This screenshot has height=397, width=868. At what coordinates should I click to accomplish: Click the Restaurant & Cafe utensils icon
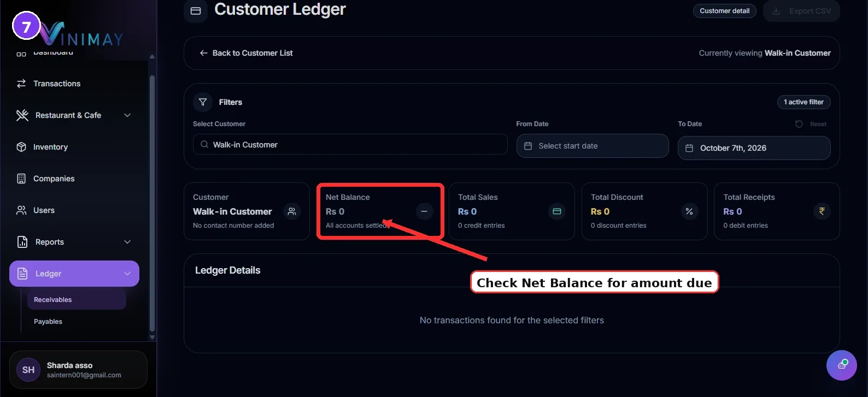click(22, 115)
